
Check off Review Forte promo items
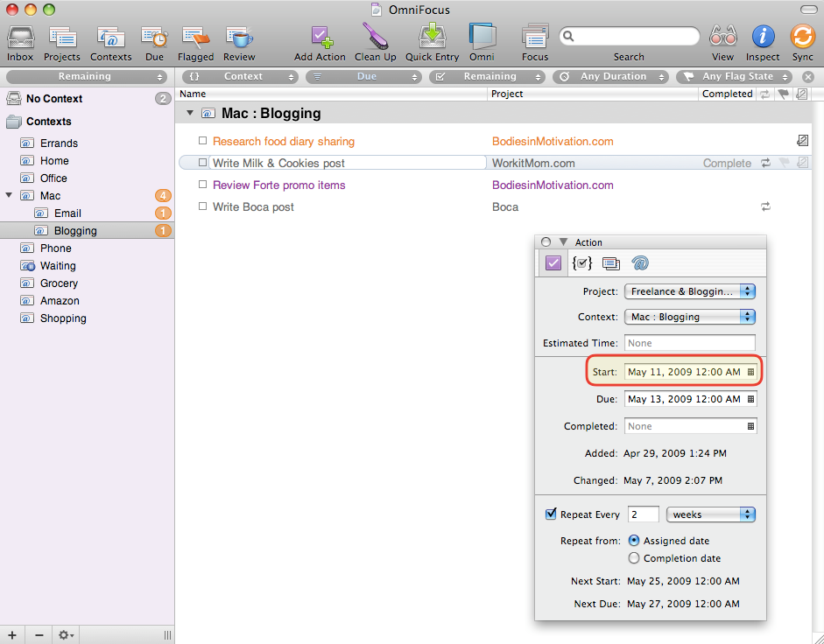202,185
